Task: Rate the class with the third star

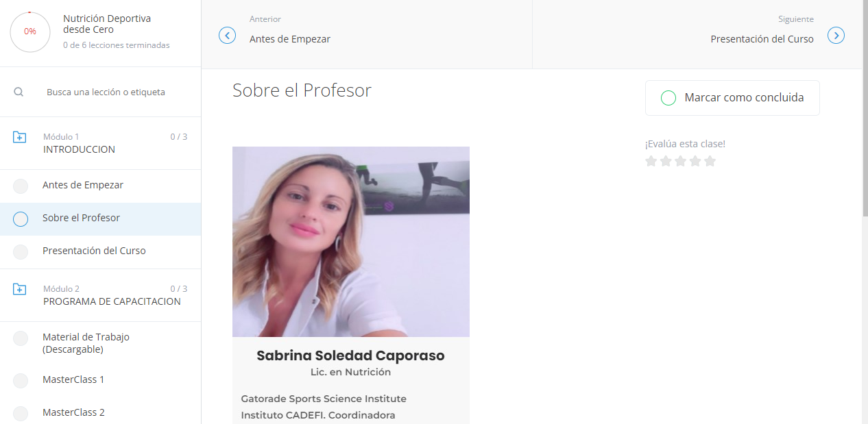Action: [680, 161]
